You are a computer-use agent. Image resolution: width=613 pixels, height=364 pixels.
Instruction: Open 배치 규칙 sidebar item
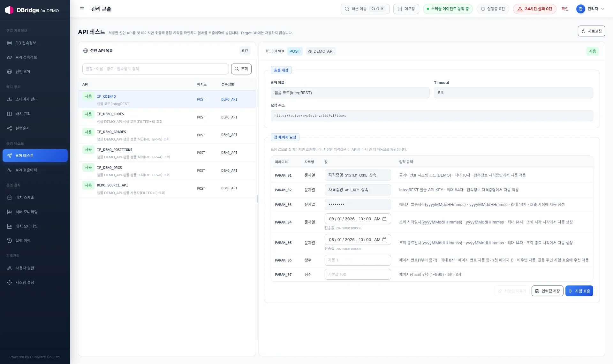(x=35, y=114)
